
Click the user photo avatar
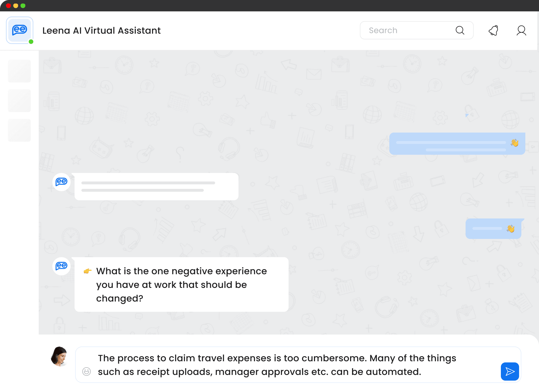(x=59, y=356)
